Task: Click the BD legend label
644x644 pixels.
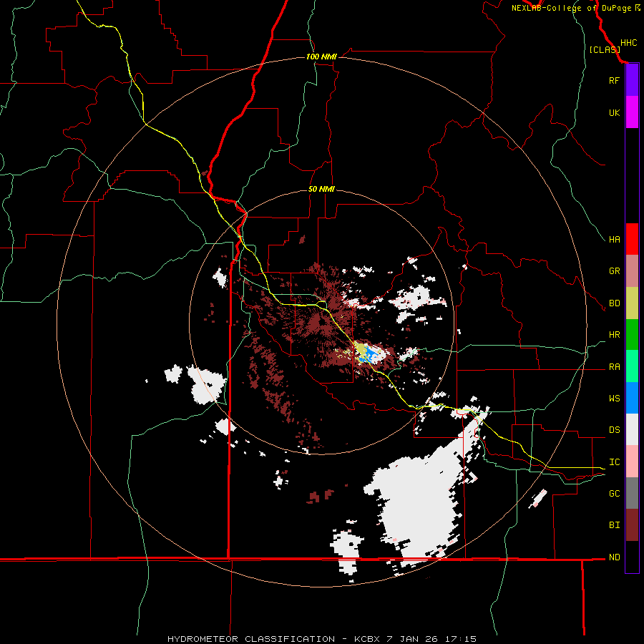Action: 614,303
